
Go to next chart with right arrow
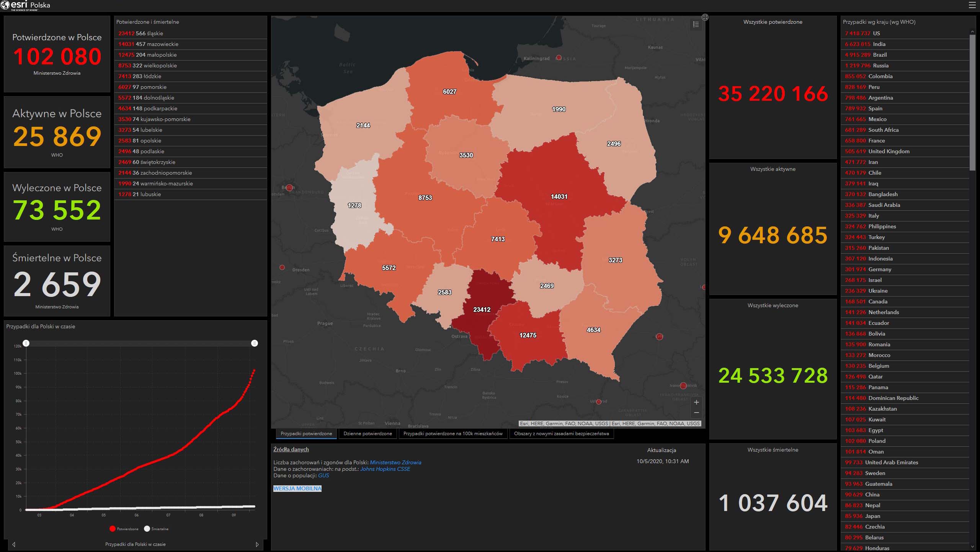coord(257,544)
